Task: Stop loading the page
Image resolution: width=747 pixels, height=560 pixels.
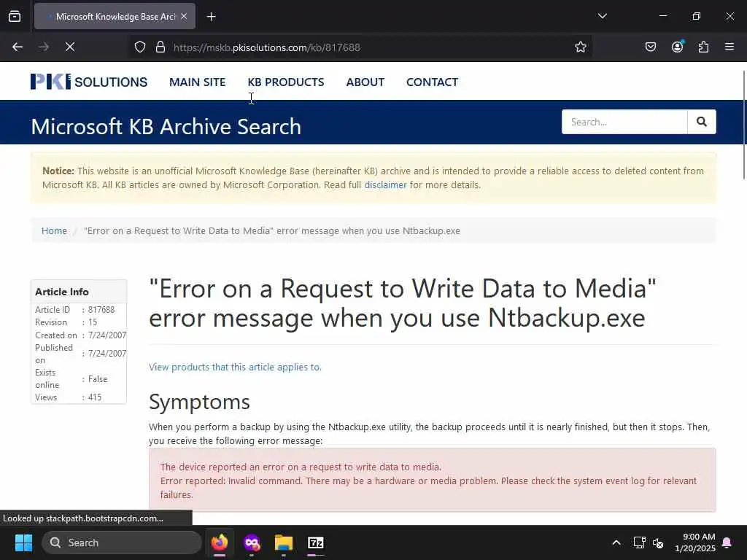Action: (x=70, y=47)
